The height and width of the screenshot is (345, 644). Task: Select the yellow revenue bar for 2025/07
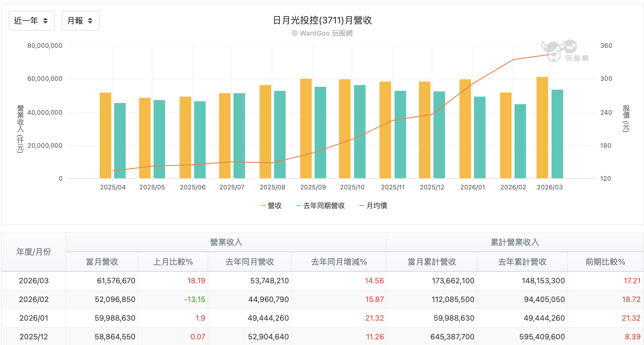(x=225, y=136)
